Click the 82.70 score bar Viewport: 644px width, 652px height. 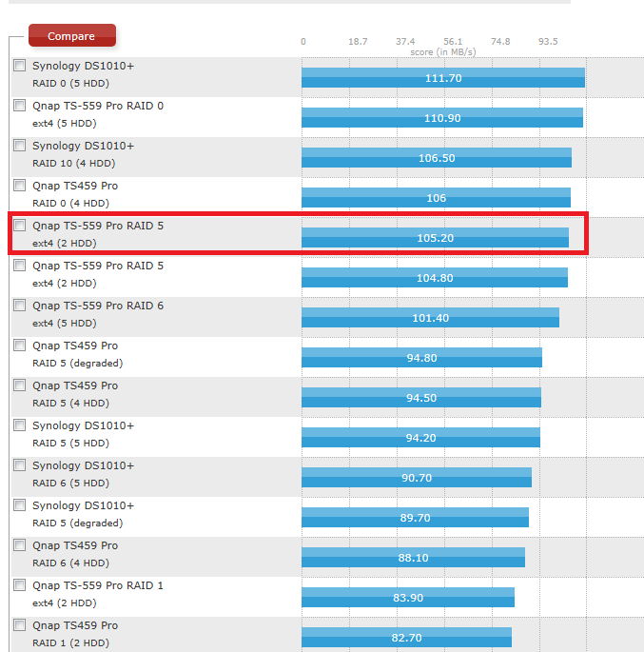pyautogui.click(x=407, y=637)
